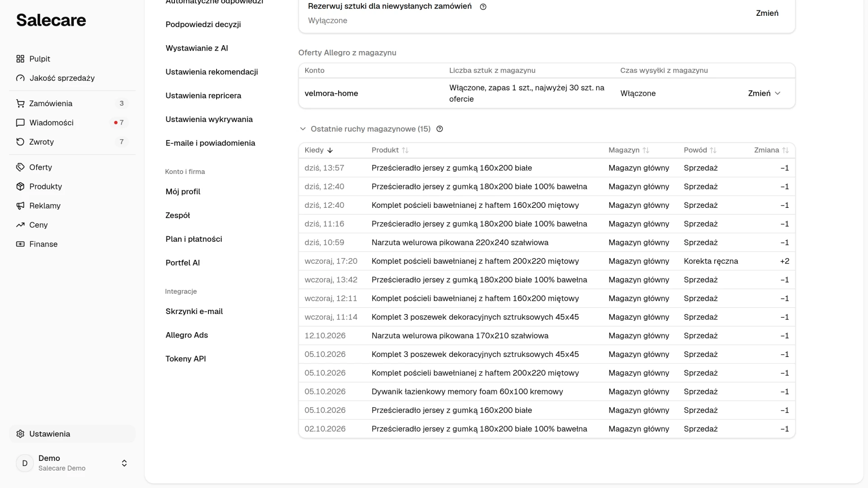The width and height of the screenshot is (868, 488).
Task: Open Zmień dropdown for velmora-home
Action: [764, 94]
